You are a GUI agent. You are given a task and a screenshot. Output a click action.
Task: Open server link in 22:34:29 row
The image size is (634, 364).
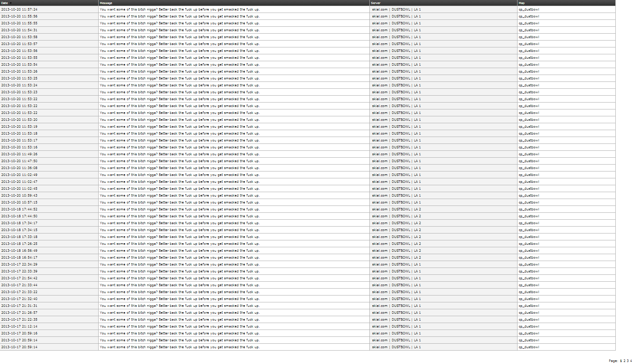[x=396, y=264]
